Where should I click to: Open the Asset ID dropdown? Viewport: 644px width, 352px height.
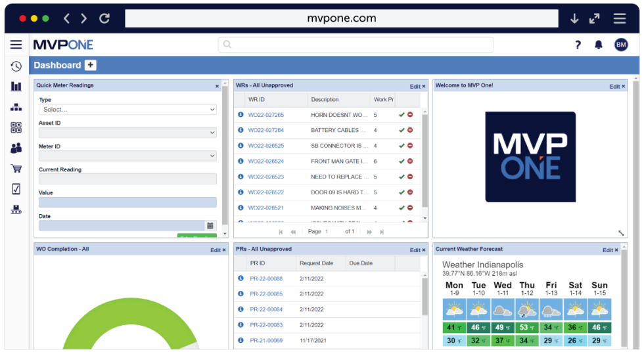point(127,133)
